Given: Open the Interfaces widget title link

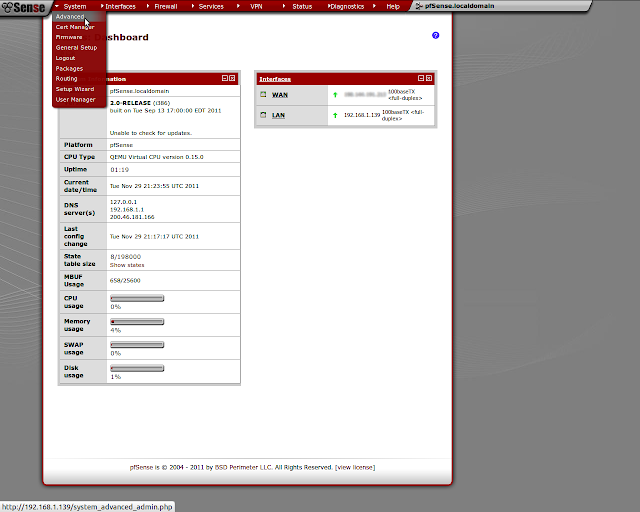Looking at the screenshot, I should click(275, 79).
